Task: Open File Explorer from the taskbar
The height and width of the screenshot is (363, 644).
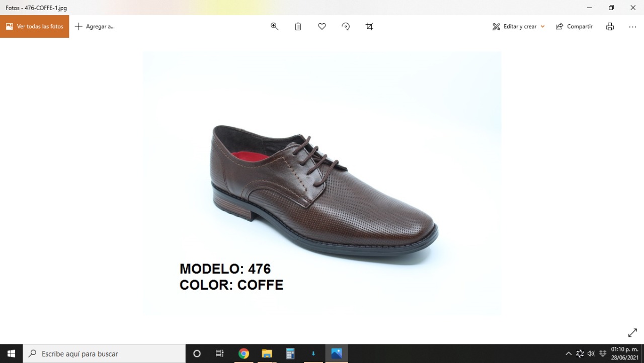Action: point(267,353)
